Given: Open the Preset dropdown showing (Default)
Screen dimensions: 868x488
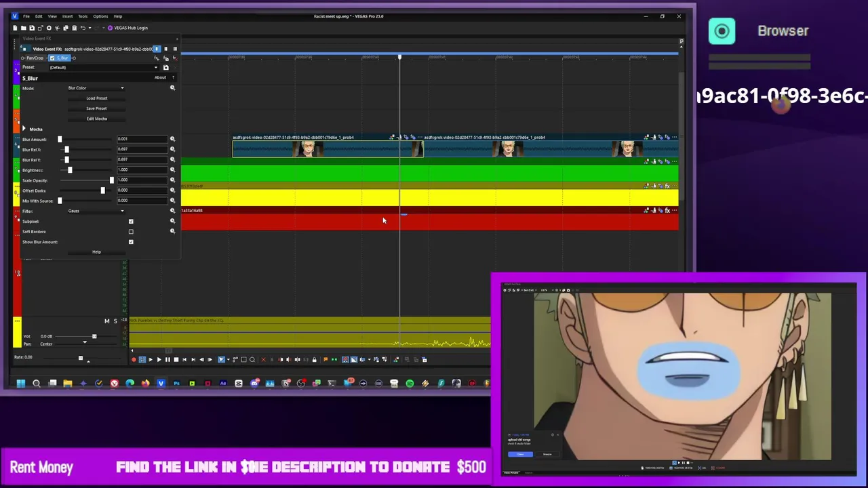Looking at the screenshot, I should (x=104, y=67).
